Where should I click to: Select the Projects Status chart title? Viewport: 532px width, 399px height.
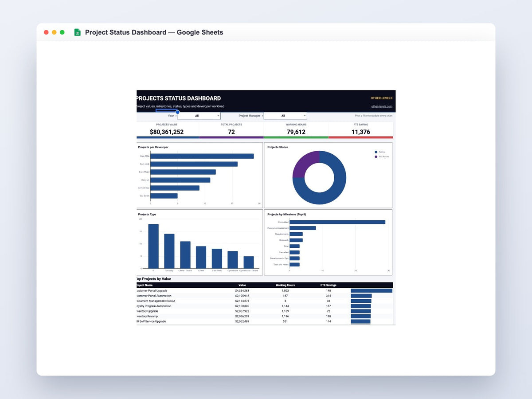[x=278, y=147]
